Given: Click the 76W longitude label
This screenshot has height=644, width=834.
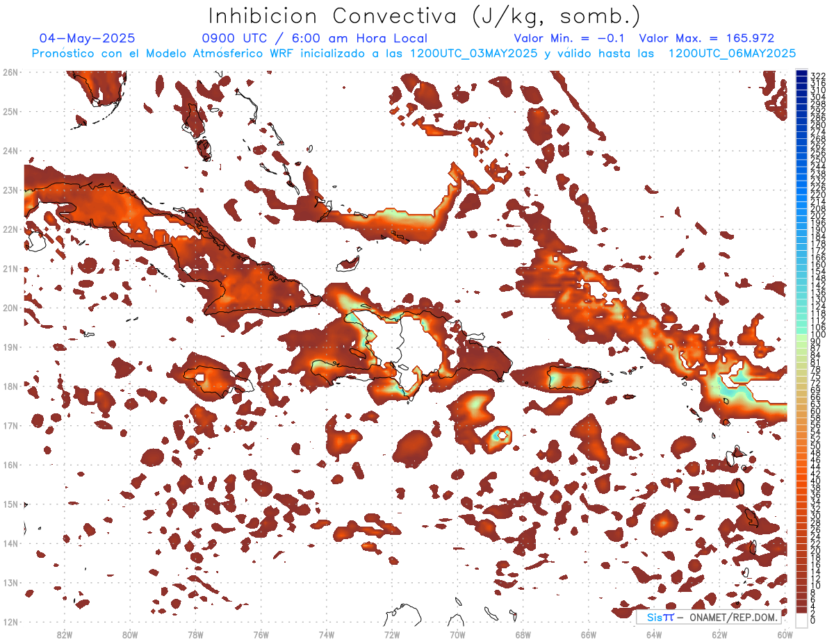Looking at the screenshot, I should click(x=261, y=634).
